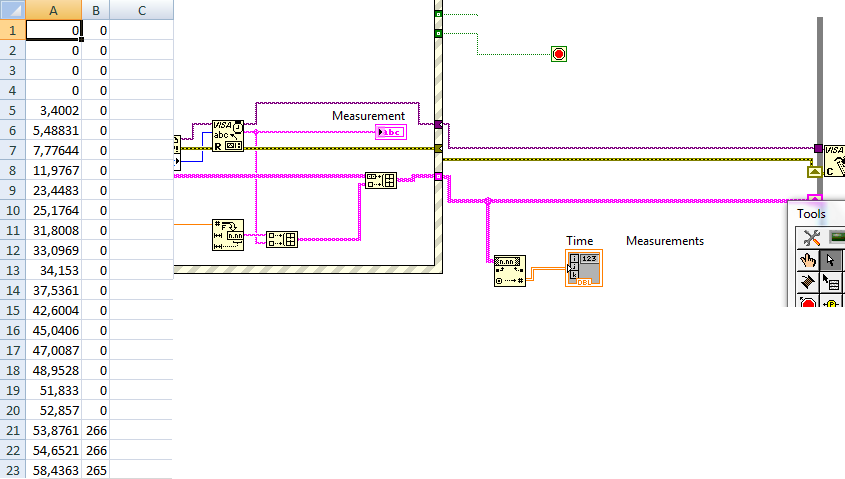The width and height of the screenshot is (845, 479).
Task: Click cell containing 37,5361
Action: pos(53,290)
